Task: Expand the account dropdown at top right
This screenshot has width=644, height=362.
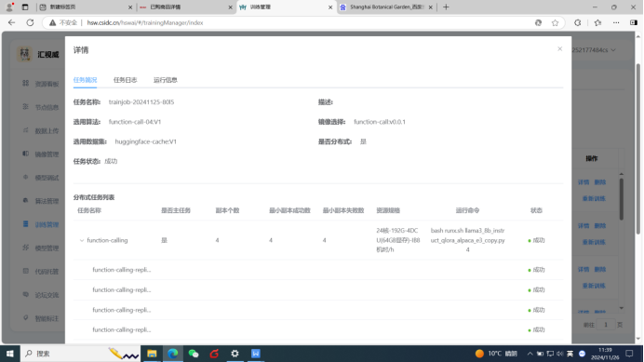Action: (594, 50)
